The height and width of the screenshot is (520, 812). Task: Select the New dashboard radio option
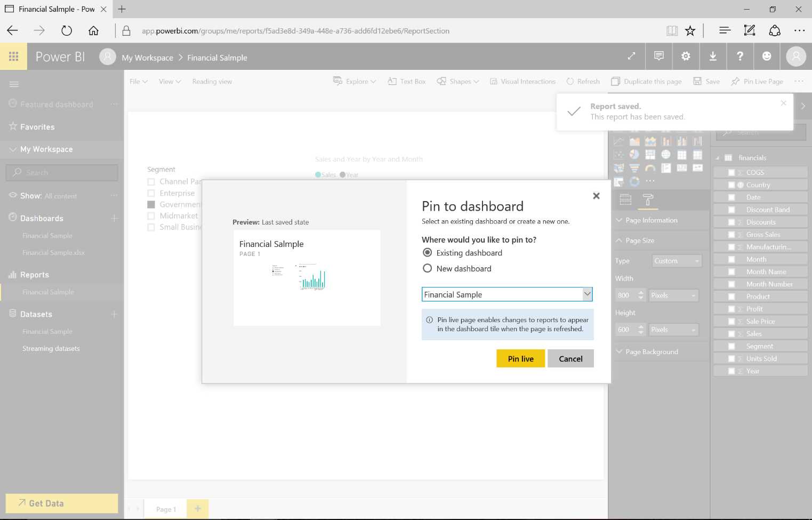coord(427,268)
